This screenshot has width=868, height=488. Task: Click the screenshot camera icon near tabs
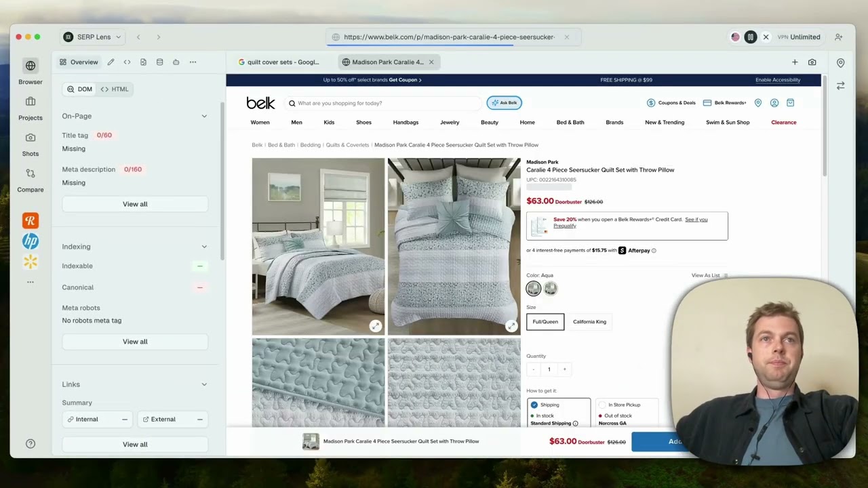click(x=812, y=62)
